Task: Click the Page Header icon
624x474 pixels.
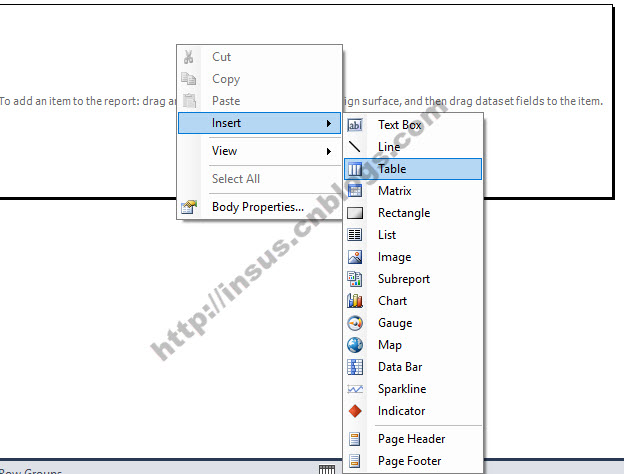Action: [x=354, y=439]
